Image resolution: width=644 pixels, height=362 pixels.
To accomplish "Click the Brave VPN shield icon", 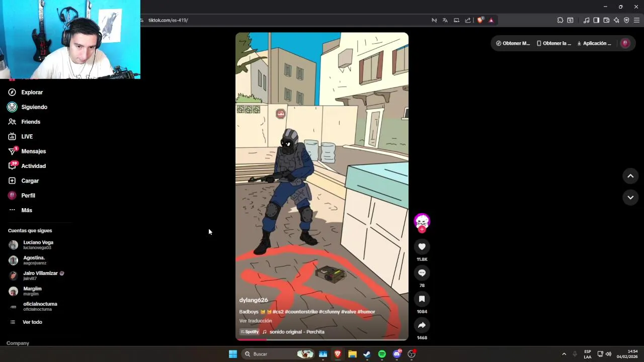I will pos(626,20).
